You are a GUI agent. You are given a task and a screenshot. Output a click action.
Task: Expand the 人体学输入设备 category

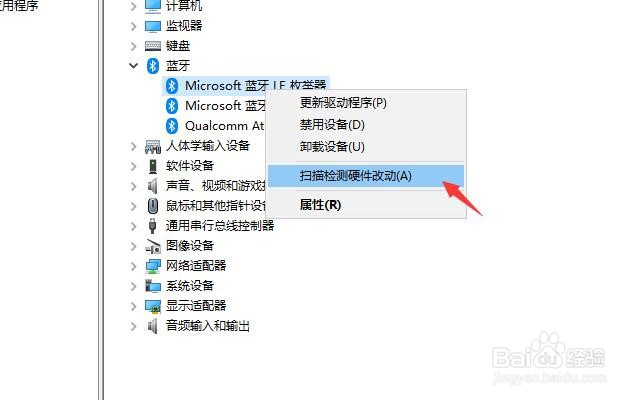pyautogui.click(x=133, y=146)
